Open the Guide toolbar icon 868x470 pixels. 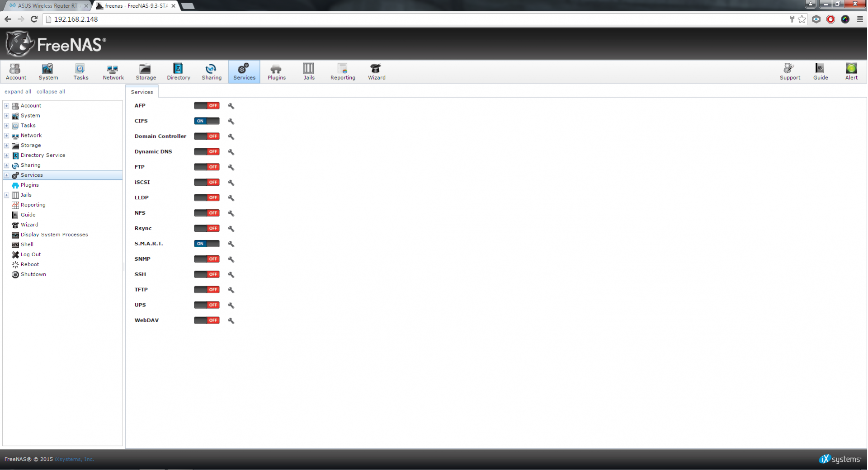pos(820,72)
